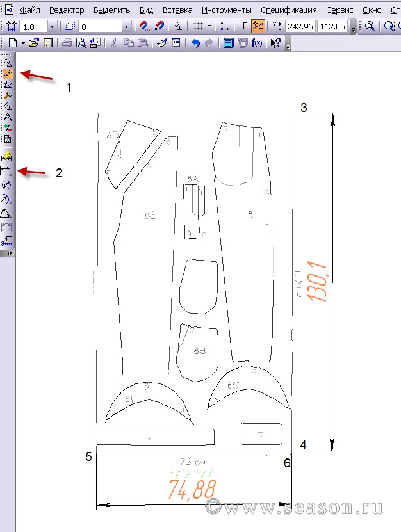
Task: Open the snap settings magnet icon
Action: pyautogui.click(x=145, y=26)
